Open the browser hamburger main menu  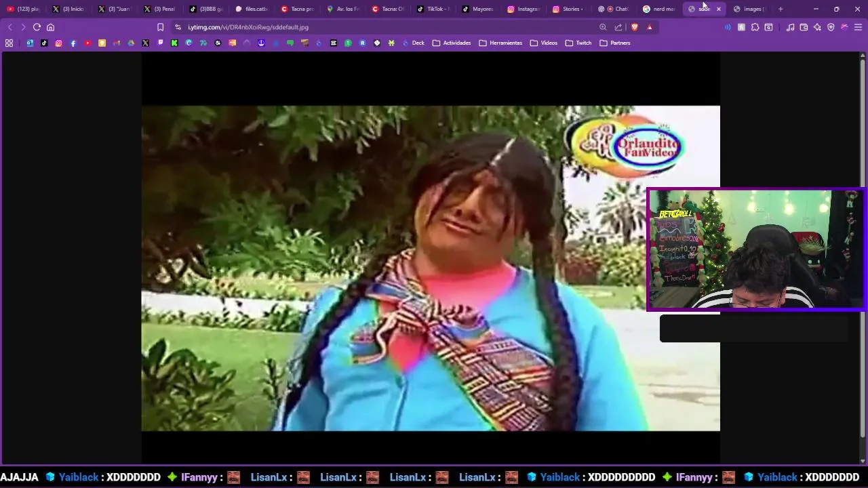858,27
